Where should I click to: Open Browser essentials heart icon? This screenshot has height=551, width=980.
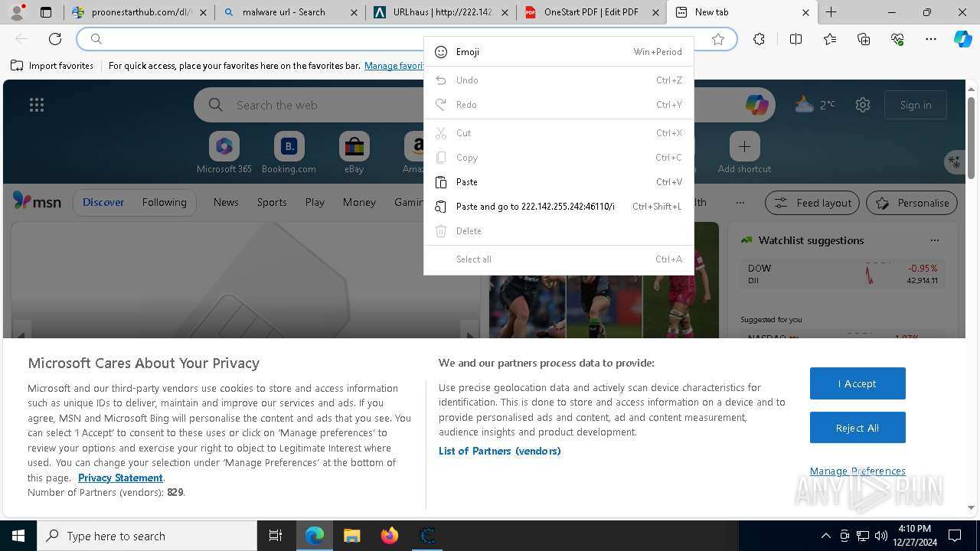897,39
